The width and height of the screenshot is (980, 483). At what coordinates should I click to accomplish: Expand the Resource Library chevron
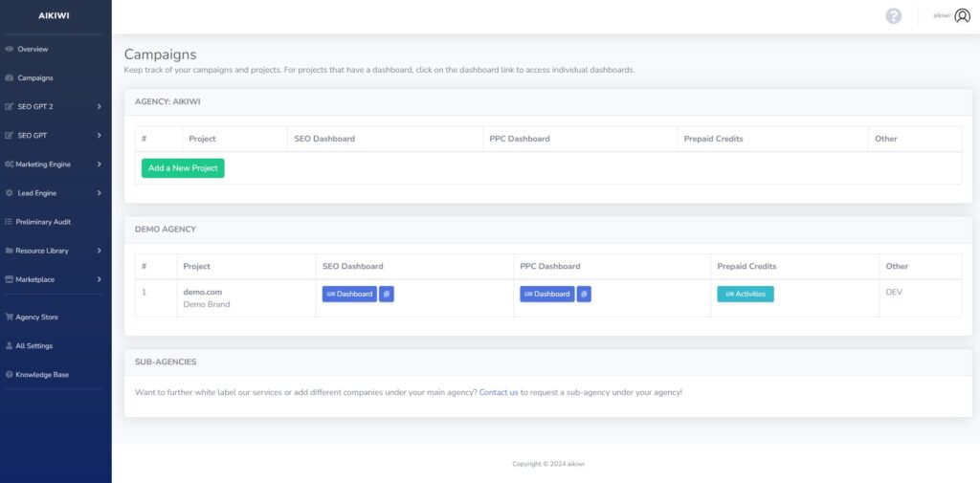(x=100, y=251)
